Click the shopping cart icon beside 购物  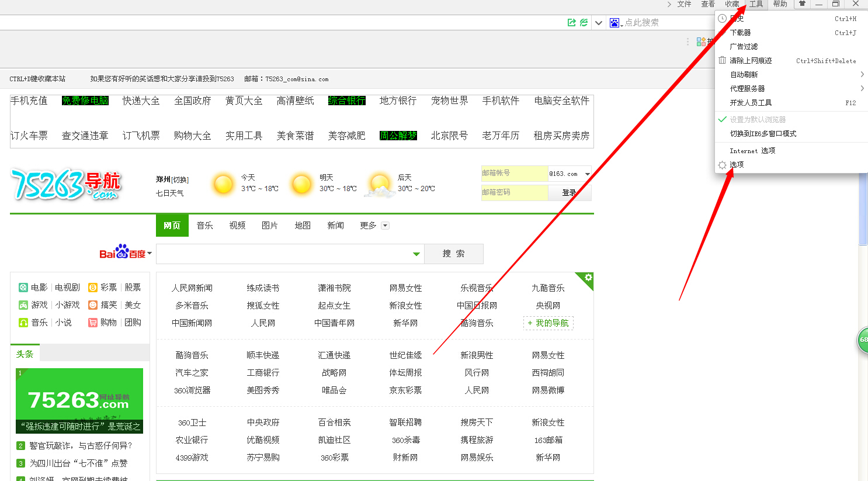tap(92, 323)
